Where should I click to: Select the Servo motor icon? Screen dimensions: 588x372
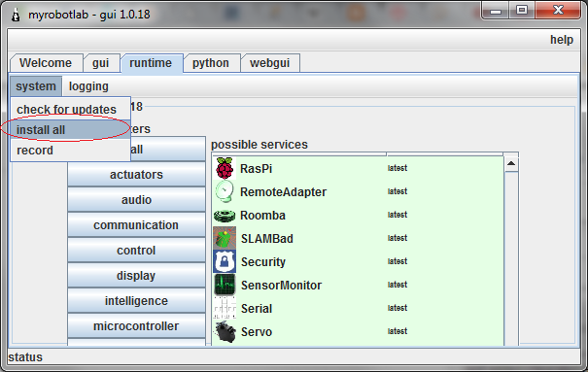225,331
